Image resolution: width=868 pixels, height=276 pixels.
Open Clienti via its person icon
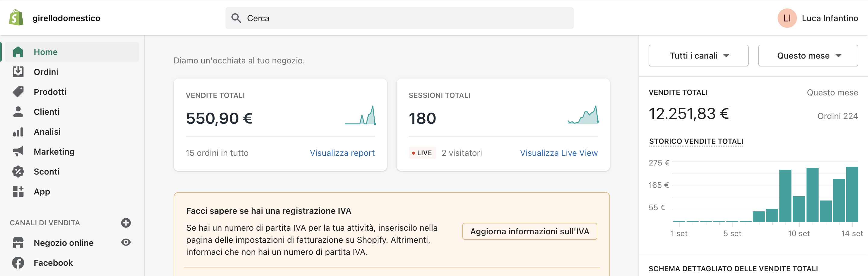click(x=18, y=112)
